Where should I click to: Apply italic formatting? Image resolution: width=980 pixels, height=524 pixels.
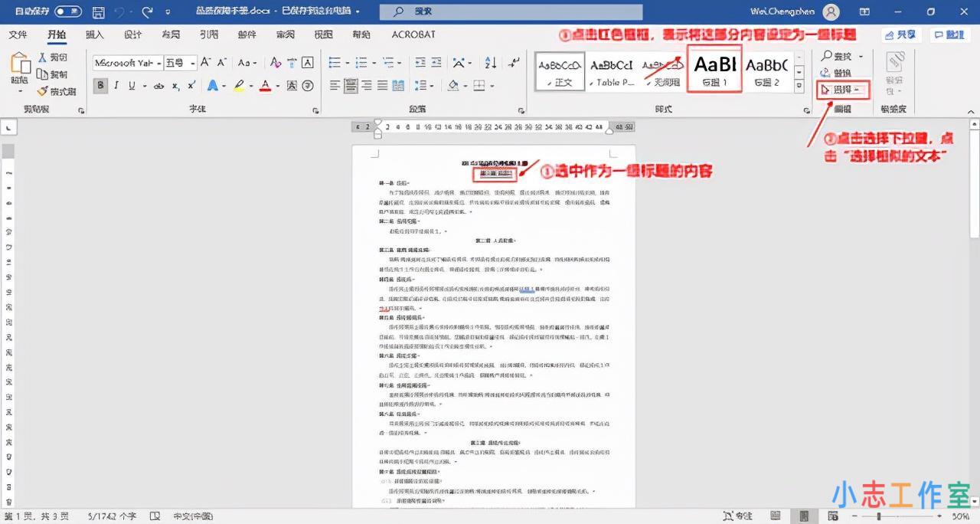(x=115, y=84)
